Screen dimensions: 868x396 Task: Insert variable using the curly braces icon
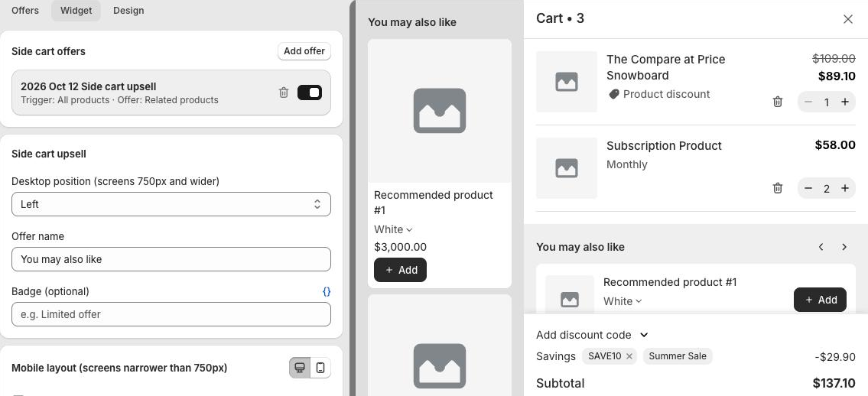click(327, 291)
